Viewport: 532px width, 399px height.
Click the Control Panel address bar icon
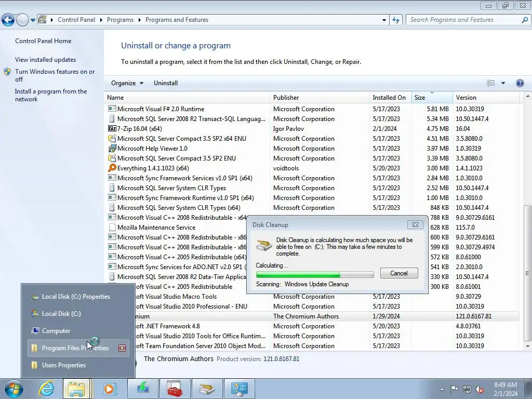point(43,20)
